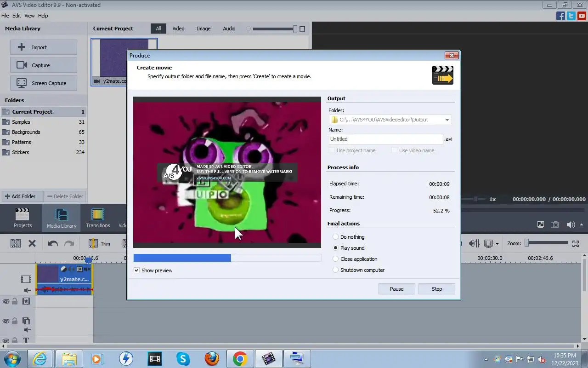The width and height of the screenshot is (588, 368).
Task: Open YouTube link icon
Action: pos(582,16)
